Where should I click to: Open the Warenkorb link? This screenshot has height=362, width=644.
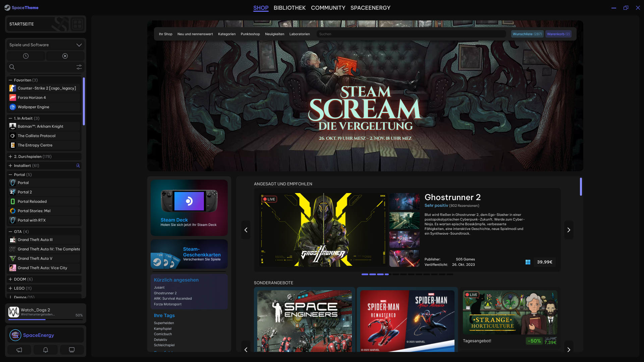(558, 34)
